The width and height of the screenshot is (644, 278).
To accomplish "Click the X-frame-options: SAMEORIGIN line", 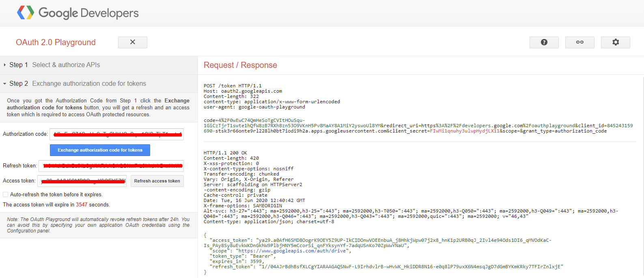I will click(243, 206).
